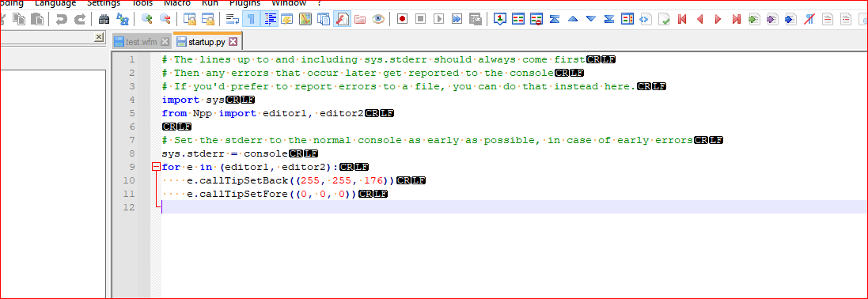This screenshot has height=299, width=868.
Task: Go to next difference blue down arrow
Action: (590, 19)
